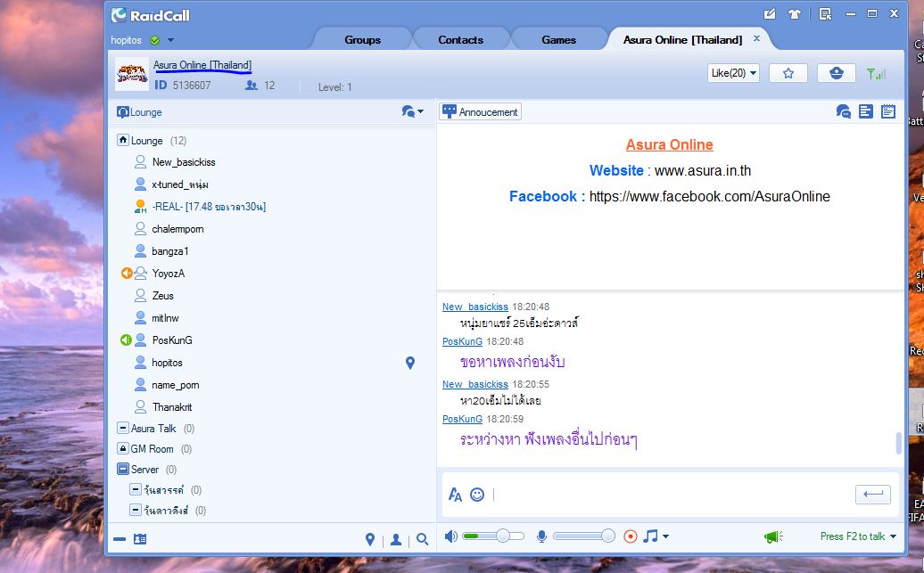Viewport: 924px width, 573px height.
Task: Click the locate-me pin icon in bottom toolbar
Action: pos(370,539)
